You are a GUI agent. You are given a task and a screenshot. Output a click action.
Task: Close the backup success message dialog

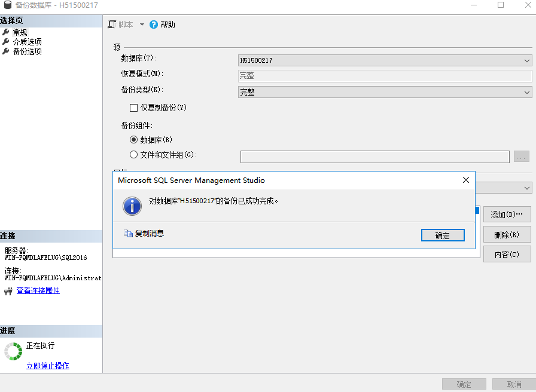point(465,180)
